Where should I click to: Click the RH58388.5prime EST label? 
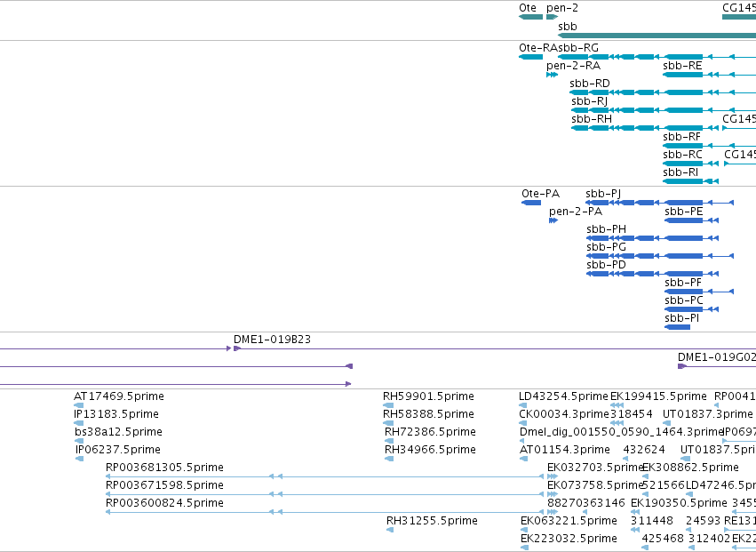[428, 414]
